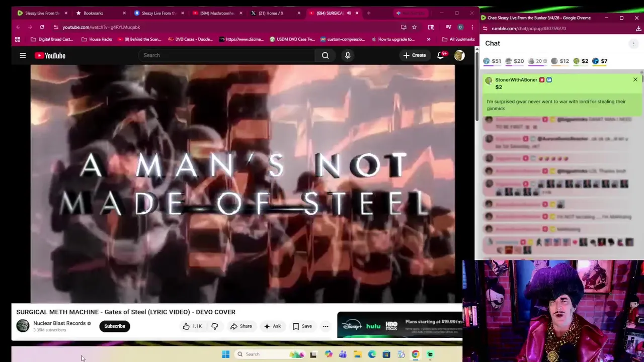Mute the SURGICAL tab via speaker icon
644x362 pixels.
click(x=349, y=13)
